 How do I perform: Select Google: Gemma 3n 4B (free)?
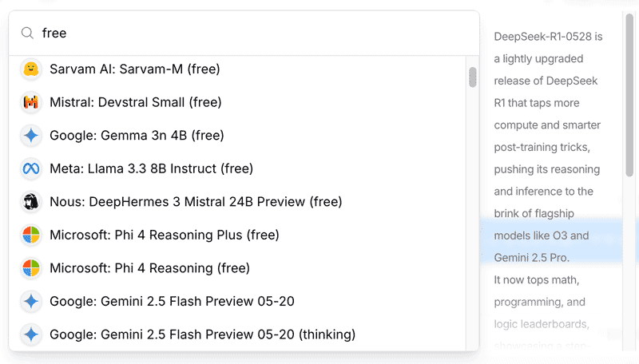(x=237, y=135)
